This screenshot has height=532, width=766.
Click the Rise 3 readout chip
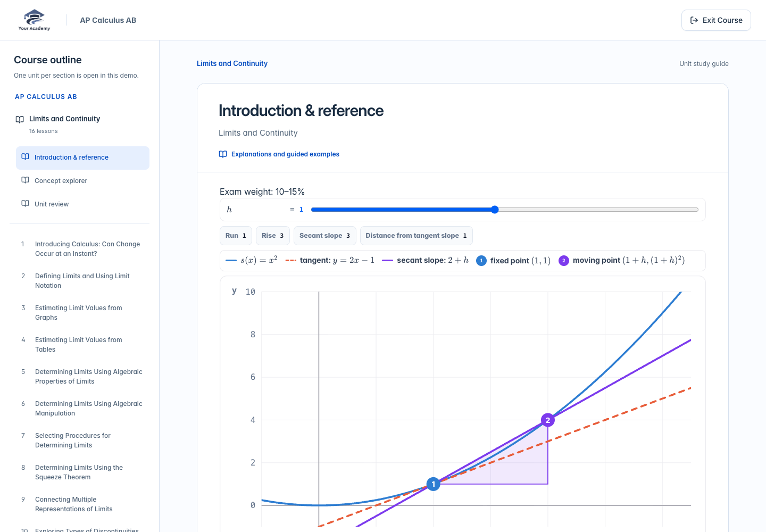273,236
